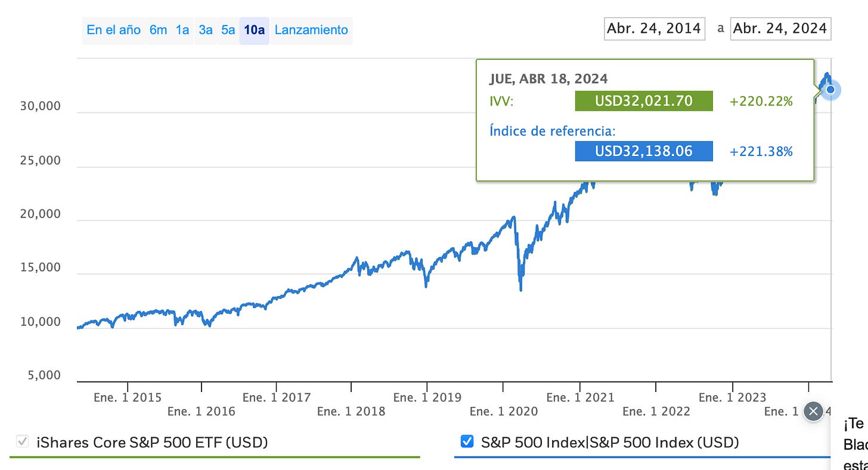
Task: Switch chart range to 3a
Action: pyautogui.click(x=206, y=30)
